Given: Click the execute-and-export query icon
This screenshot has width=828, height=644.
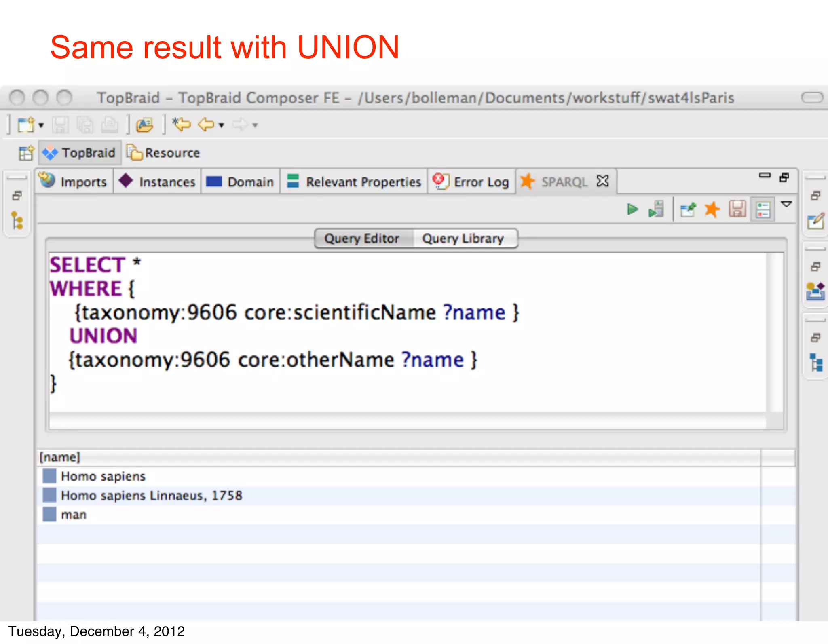Looking at the screenshot, I should tap(656, 209).
